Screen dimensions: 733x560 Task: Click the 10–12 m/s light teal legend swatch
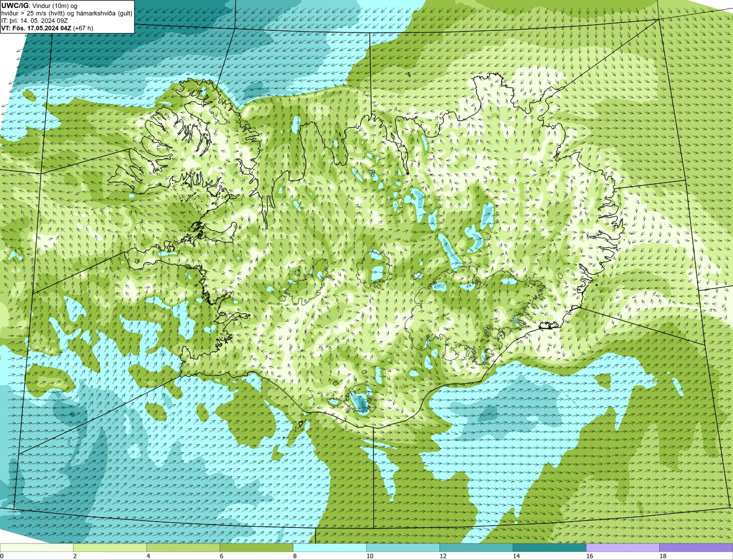point(403,548)
